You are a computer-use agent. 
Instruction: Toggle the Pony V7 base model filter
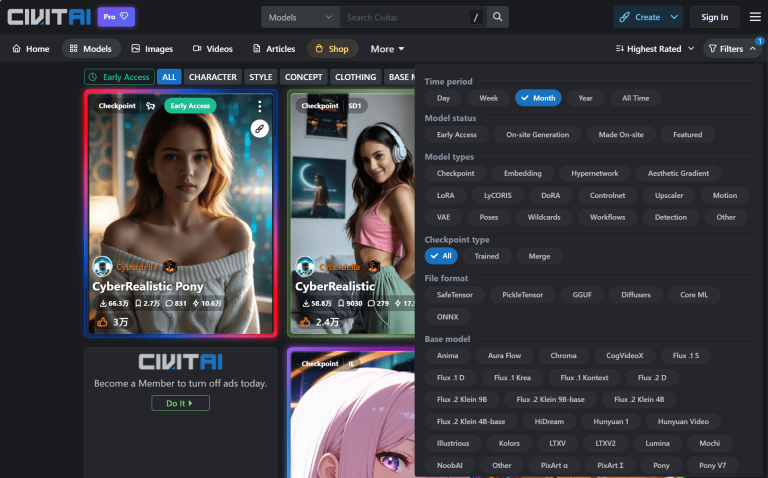(x=712, y=465)
